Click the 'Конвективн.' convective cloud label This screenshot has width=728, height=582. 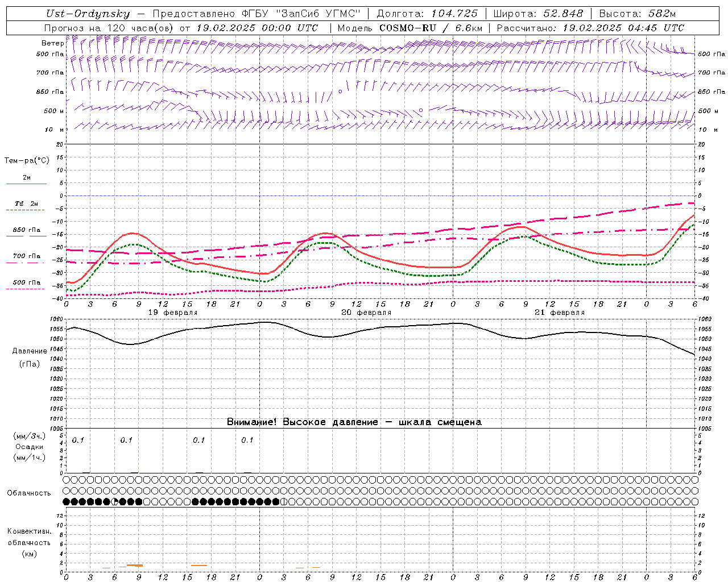(29, 531)
